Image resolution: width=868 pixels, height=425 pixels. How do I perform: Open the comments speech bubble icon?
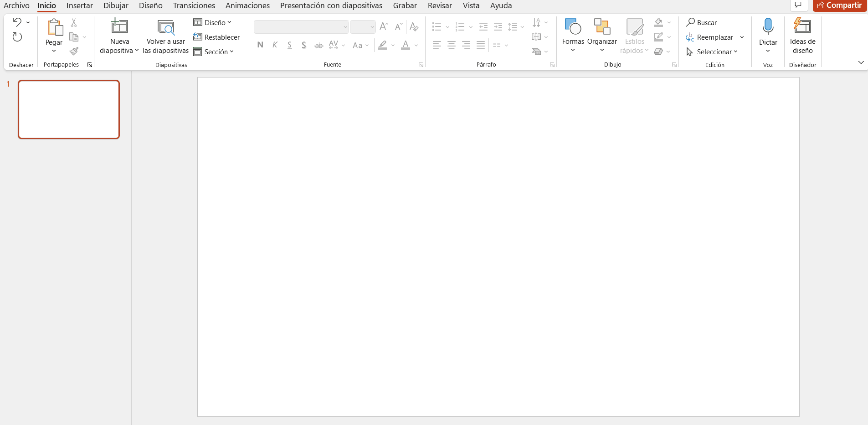798,5
